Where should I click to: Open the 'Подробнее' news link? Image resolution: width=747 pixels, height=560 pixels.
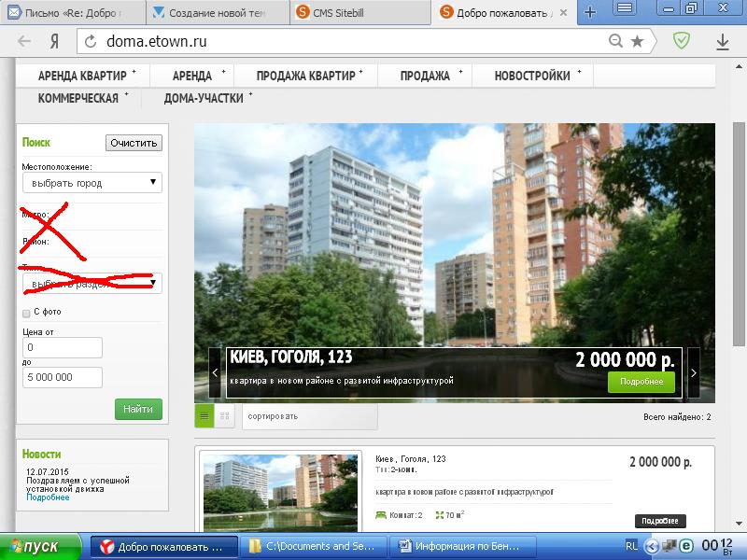[48, 497]
